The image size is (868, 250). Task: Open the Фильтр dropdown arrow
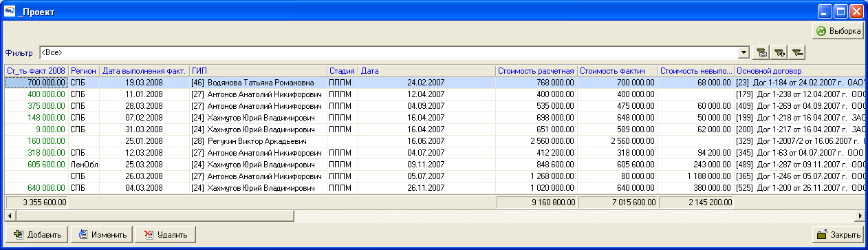point(744,52)
